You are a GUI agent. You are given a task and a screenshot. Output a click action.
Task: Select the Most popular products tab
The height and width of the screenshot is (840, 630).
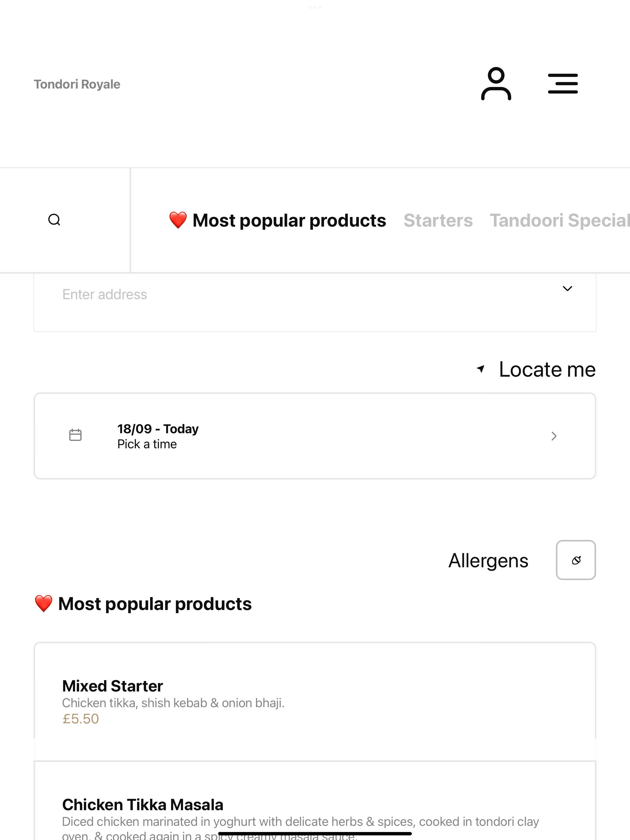pos(277,221)
